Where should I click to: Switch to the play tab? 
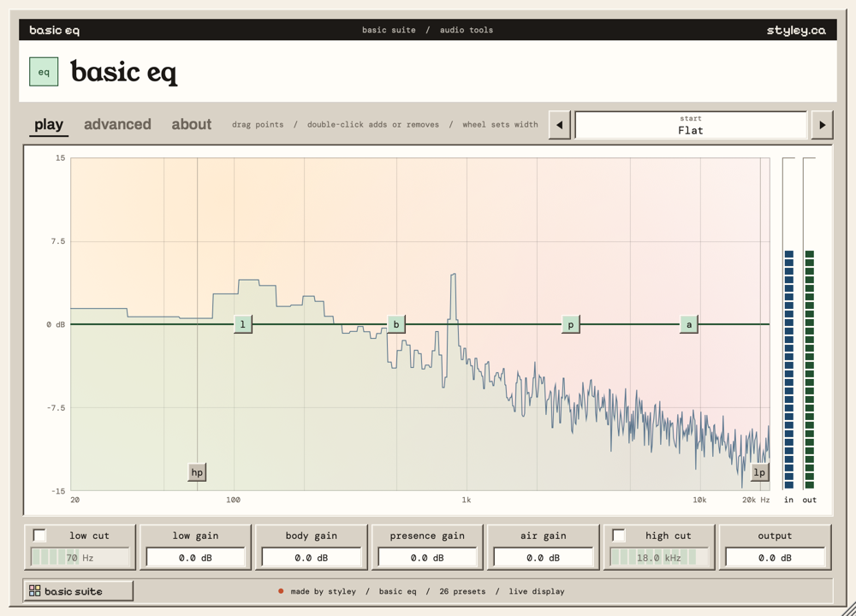pyautogui.click(x=49, y=124)
